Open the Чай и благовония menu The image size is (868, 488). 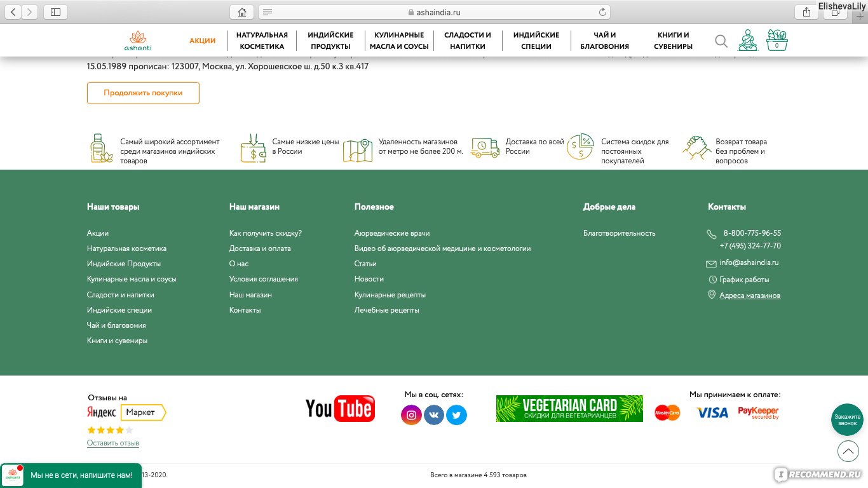coord(605,41)
